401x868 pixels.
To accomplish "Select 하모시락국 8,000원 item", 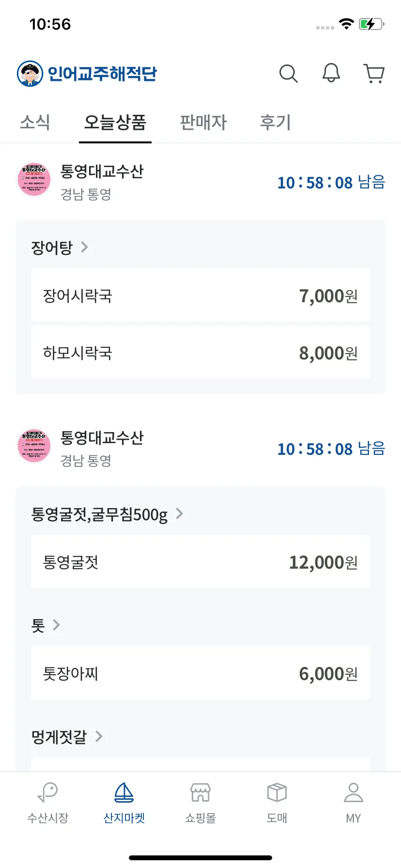I will (200, 353).
